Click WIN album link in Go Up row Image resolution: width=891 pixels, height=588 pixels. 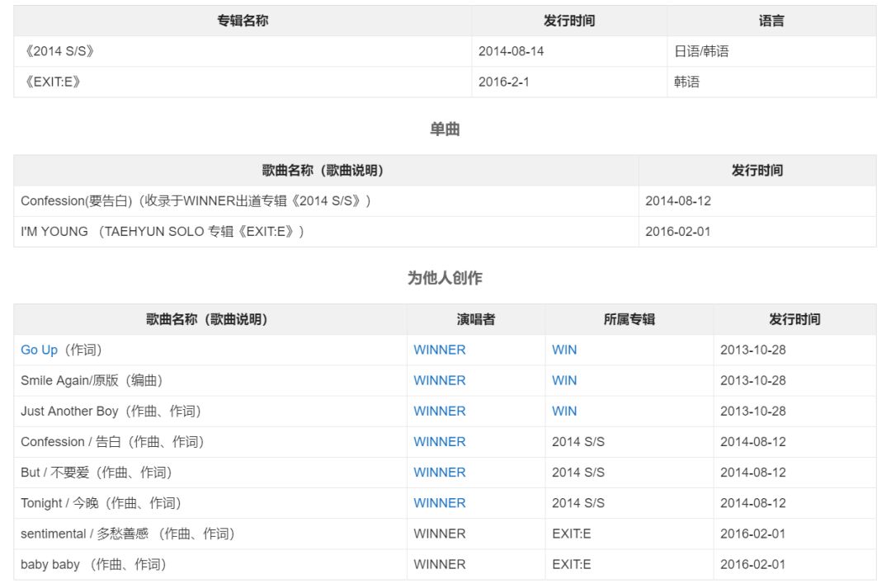[x=564, y=350]
